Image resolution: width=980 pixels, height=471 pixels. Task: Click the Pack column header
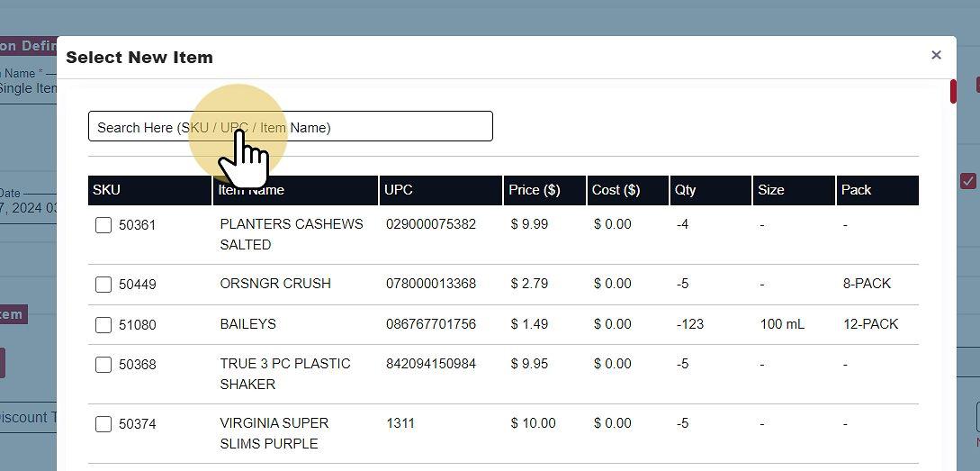pos(856,190)
